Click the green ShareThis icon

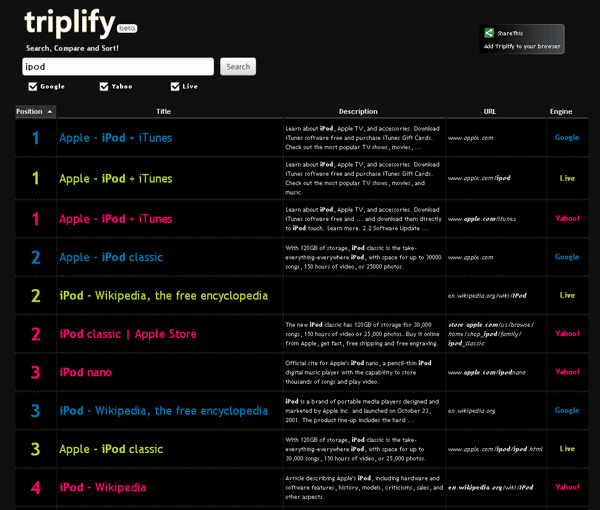point(489,33)
